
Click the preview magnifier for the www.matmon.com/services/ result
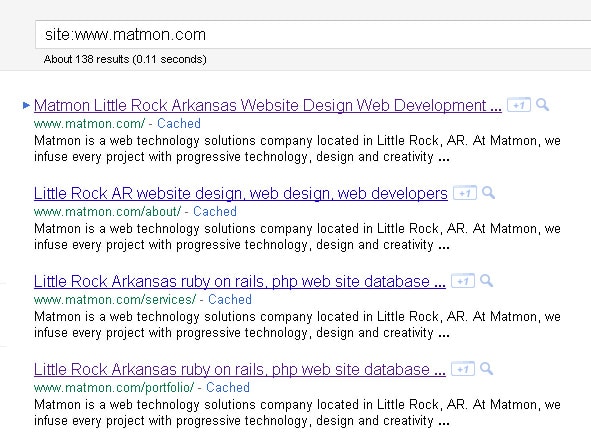click(x=486, y=281)
